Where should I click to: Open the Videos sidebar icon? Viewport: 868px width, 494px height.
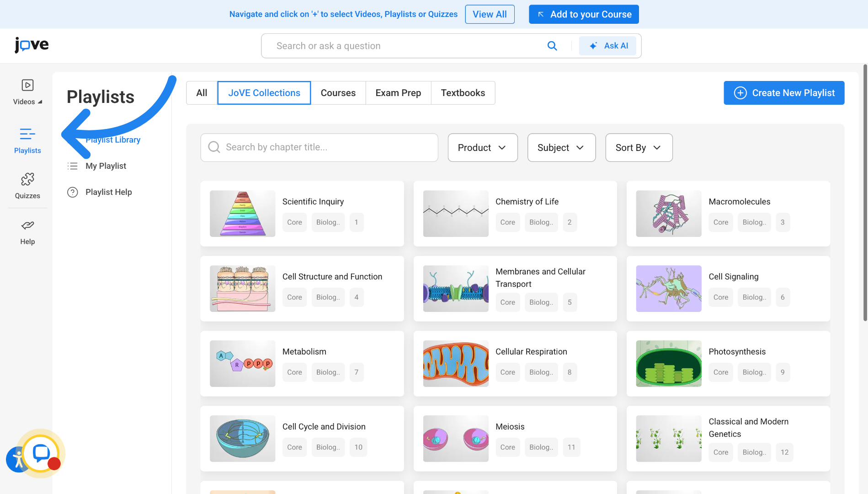[x=27, y=86]
